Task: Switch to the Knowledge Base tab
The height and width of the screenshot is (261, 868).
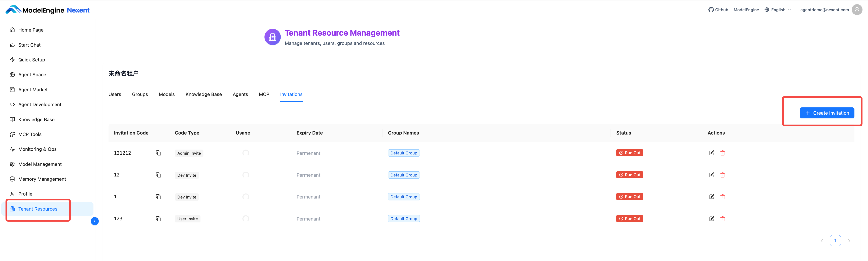Action: pos(203,94)
